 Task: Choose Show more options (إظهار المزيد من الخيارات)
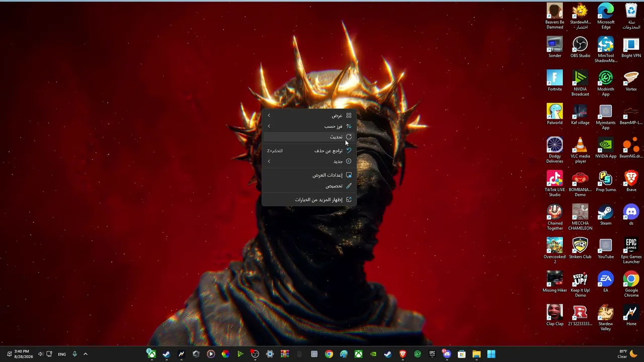pyautogui.click(x=309, y=200)
